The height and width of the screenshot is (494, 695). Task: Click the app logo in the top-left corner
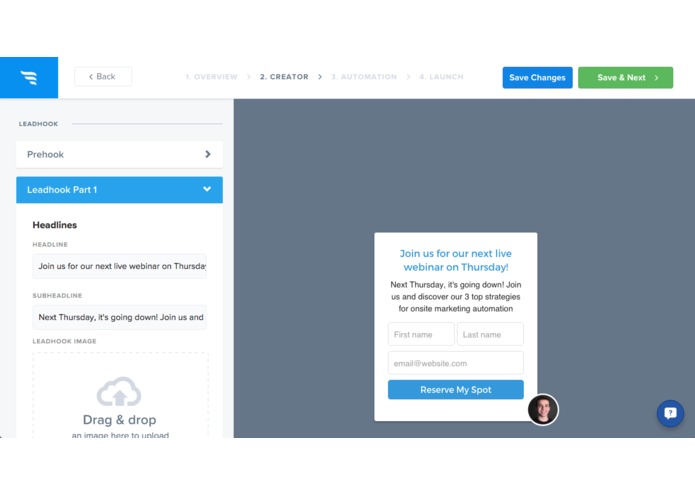point(29,78)
